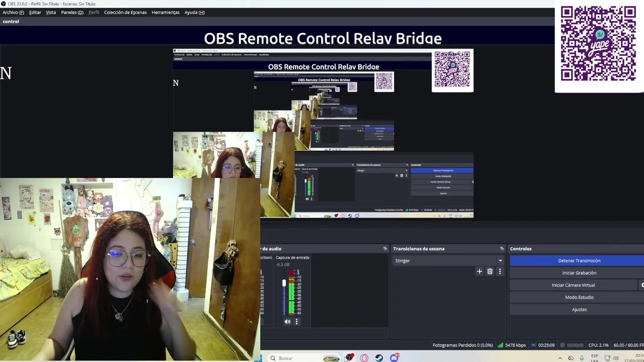Add a new scene transition
The width and height of the screenshot is (644, 362).
479,271
